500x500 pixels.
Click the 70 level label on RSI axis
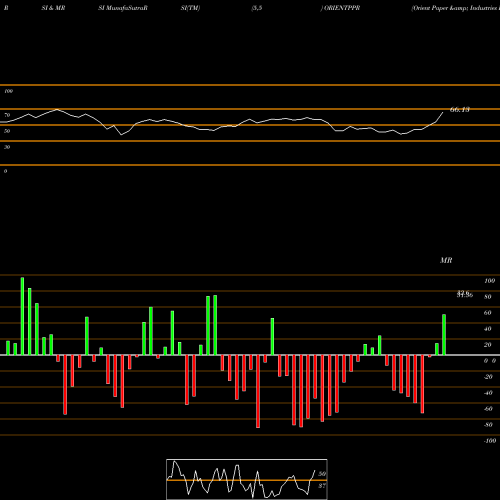(7, 115)
